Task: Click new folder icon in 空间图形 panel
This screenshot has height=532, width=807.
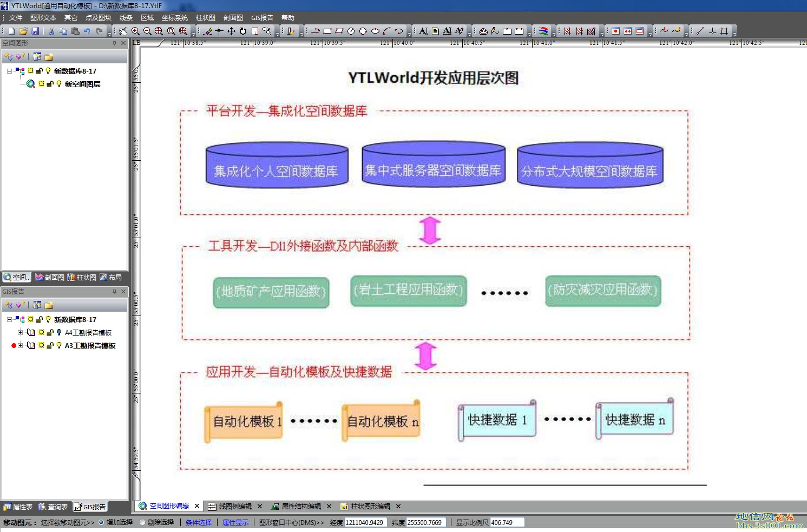Action: 49,56
